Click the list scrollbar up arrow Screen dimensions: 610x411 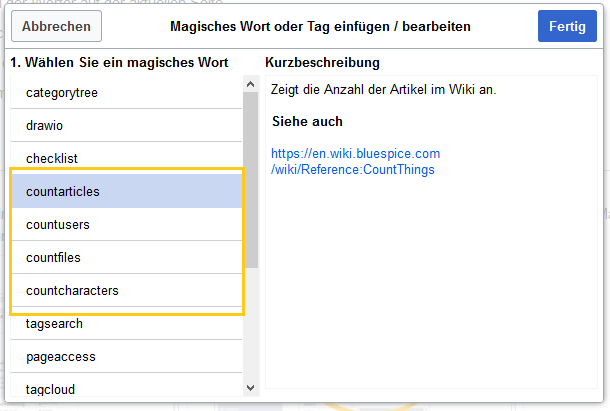(x=251, y=84)
